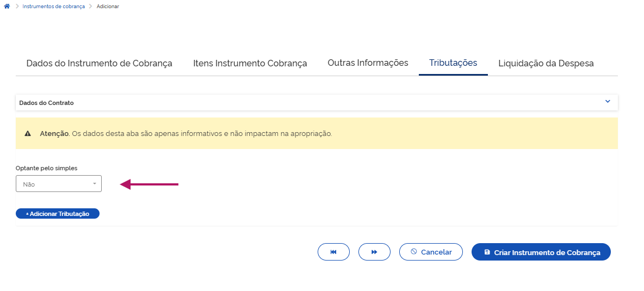Viewport: 644px width, 291px height.
Task: Click the Dados do Contrato panel title
Action: [46, 103]
